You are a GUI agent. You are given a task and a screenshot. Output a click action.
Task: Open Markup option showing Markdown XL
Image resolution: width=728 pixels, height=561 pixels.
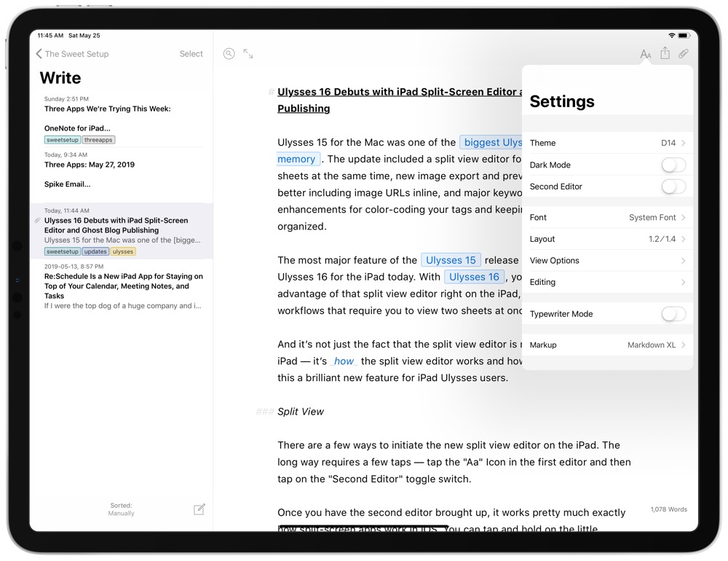(x=607, y=345)
